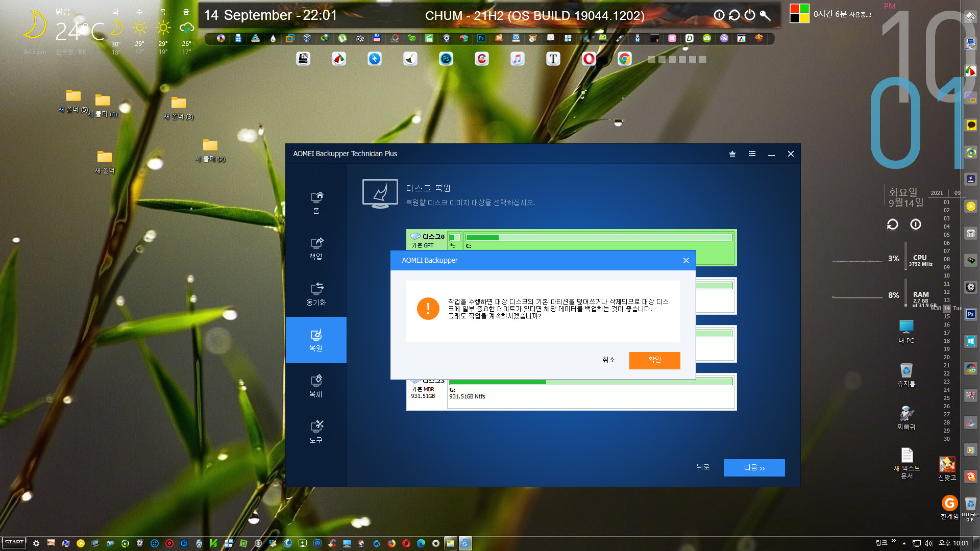Open the 새 폴더 (2) desktop folder
The image size is (980, 551).
point(210,151)
